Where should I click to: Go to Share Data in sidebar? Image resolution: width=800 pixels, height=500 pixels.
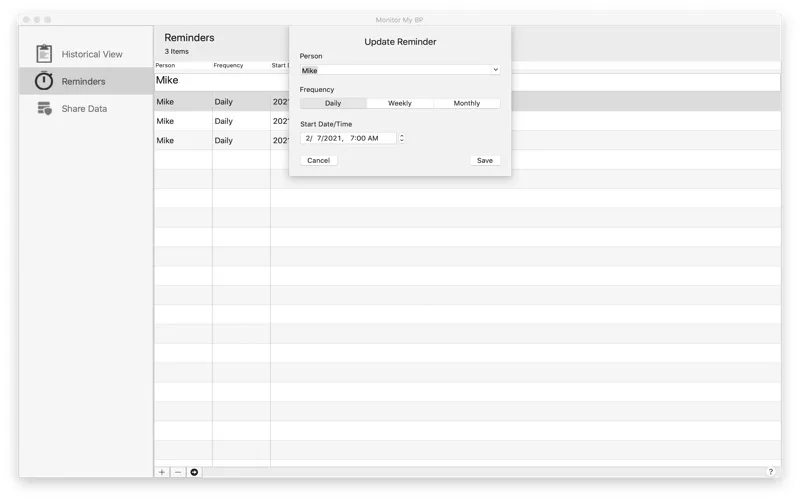coord(84,109)
